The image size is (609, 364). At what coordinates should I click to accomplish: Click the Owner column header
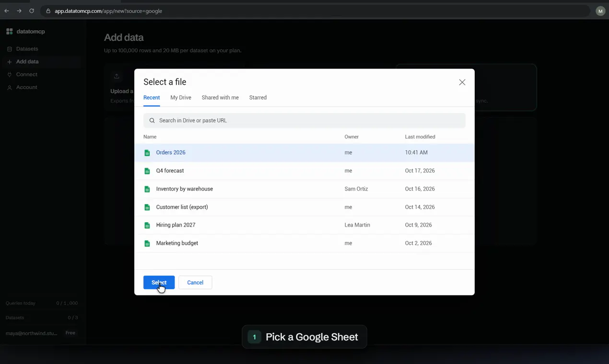351,137
